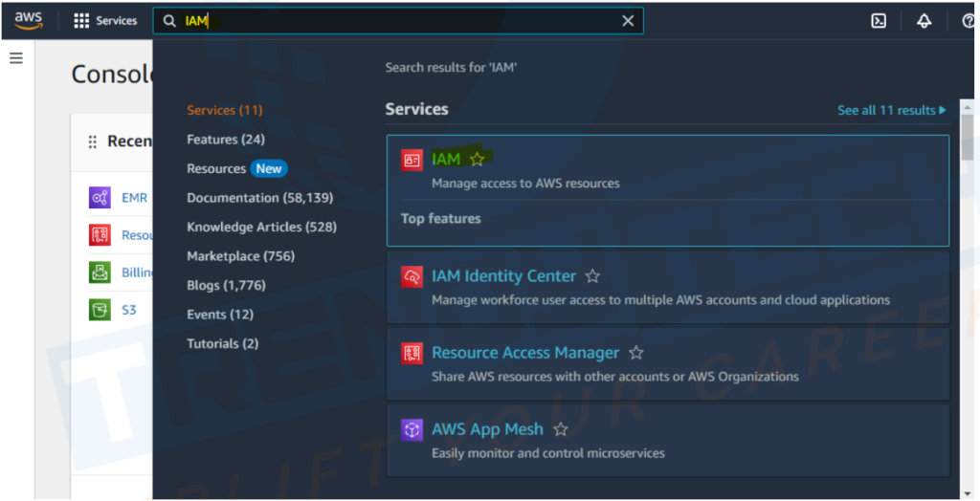Select the Marketplace (756) filter
This screenshot has height=501, width=980.
(x=240, y=256)
